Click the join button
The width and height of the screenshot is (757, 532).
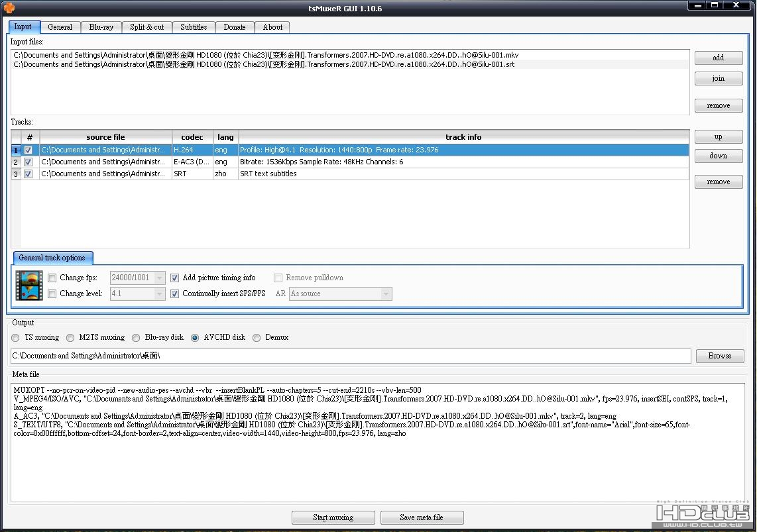719,78
